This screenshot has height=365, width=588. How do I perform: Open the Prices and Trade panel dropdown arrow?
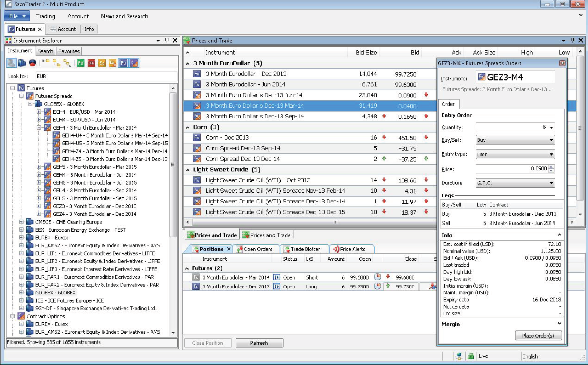pyautogui.click(x=564, y=41)
